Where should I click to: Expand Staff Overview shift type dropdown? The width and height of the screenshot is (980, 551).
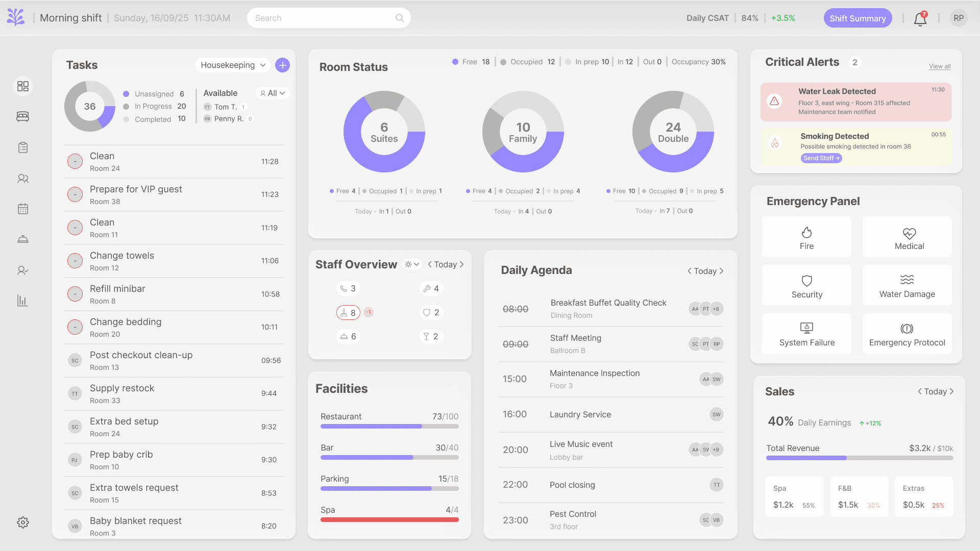point(412,264)
